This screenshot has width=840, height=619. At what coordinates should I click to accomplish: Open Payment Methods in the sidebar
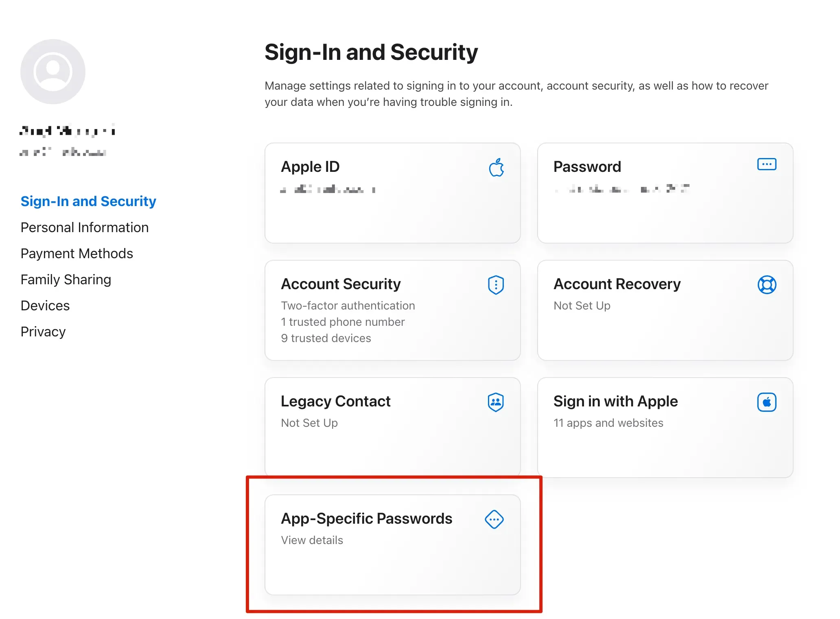pyautogui.click(x=77, y=253)
